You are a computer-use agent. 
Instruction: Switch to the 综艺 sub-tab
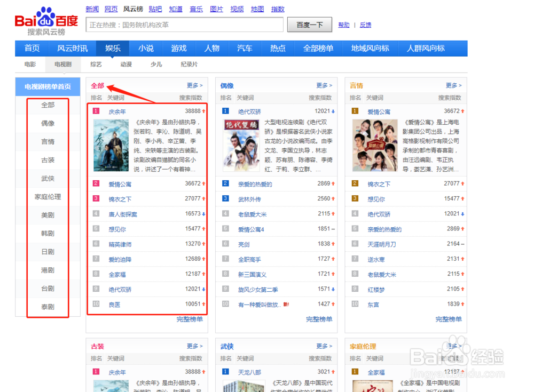coord(96,65)
